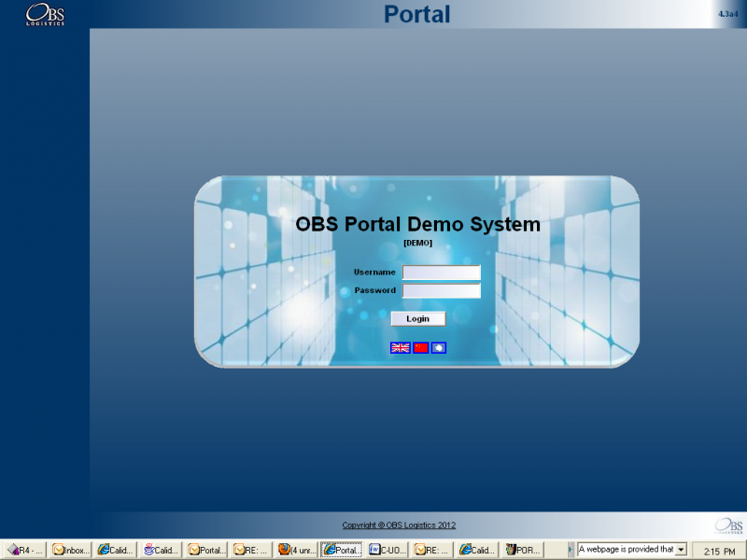This screenshot has width=747, height=560.
Task: Focus the Password input field
Action: point(442,290)
